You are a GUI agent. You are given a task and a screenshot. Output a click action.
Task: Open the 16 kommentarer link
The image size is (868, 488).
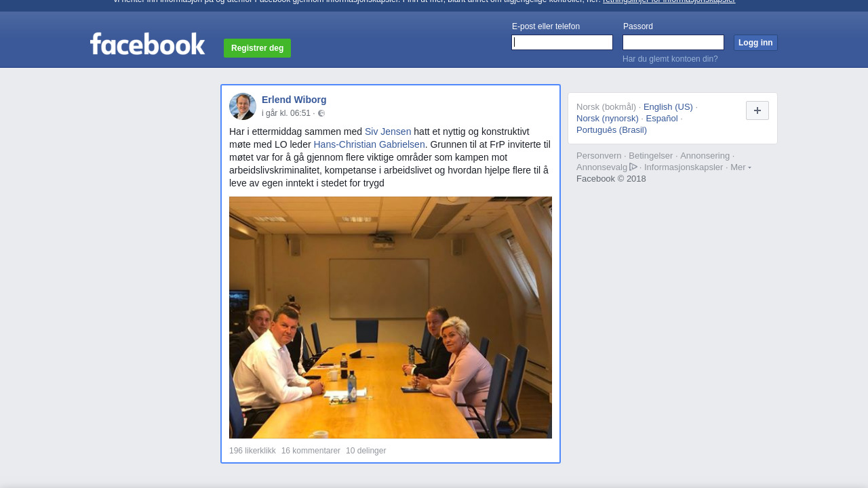[311, 451]
